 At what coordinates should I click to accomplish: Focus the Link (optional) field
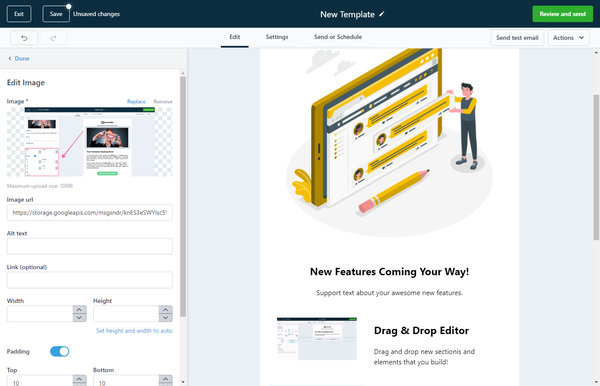[90, 280]
